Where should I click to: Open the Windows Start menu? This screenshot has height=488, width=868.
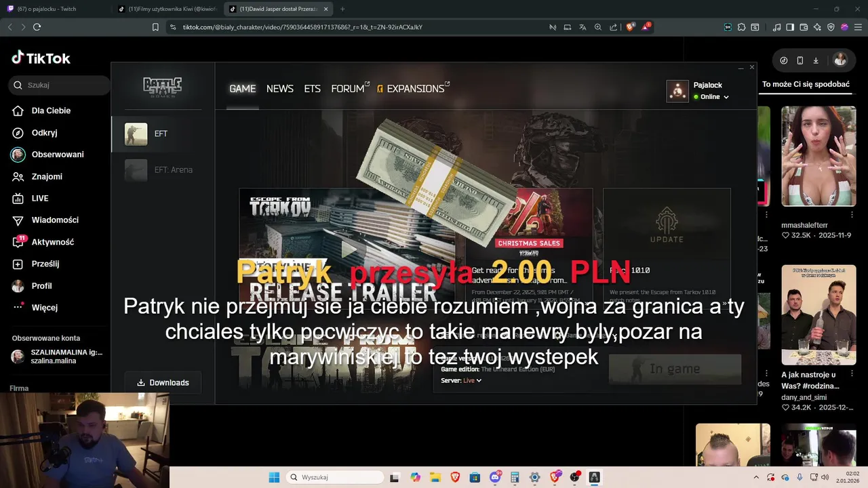(274, 477)
